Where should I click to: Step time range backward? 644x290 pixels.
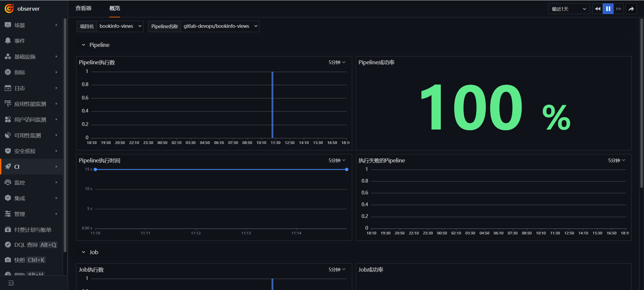pyautogui.click(x=597, y=9)
